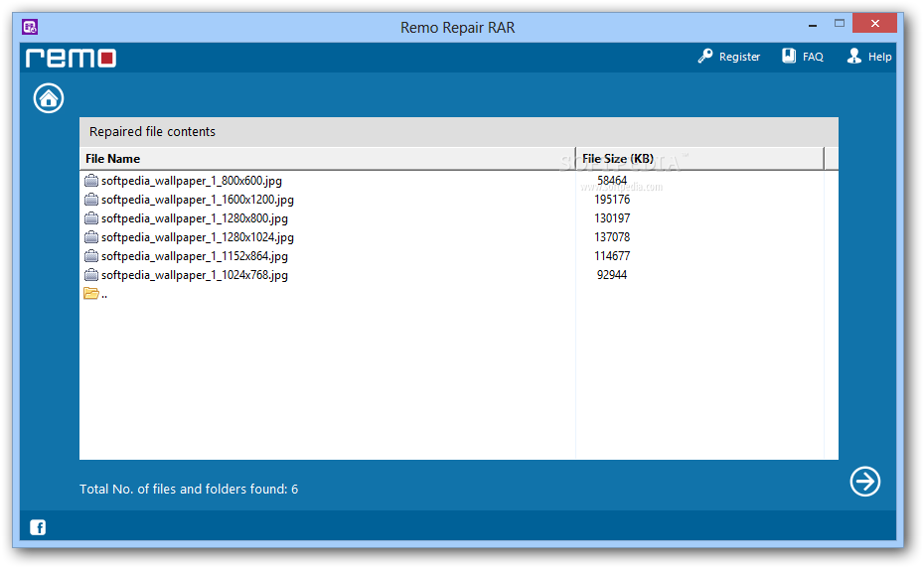Click file icon of softpedia_wallpaper_1_1280x1024.jpg

[91, 237]
